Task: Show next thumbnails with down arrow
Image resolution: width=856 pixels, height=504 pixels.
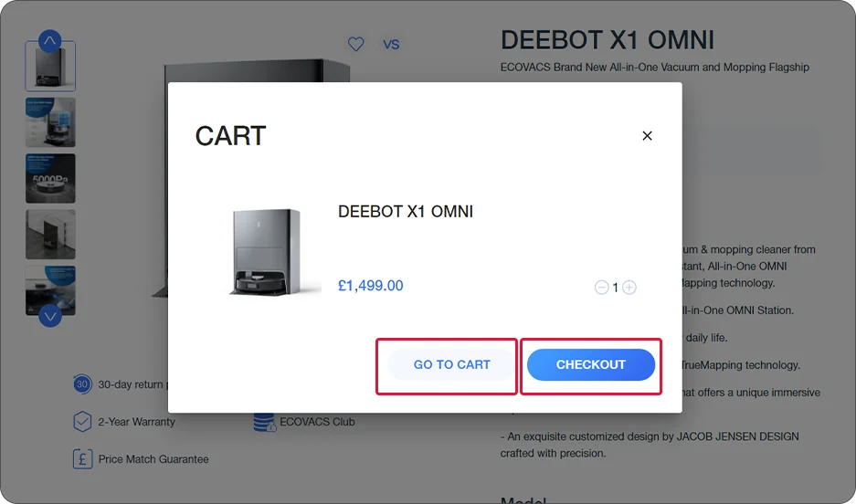Action: click(49, 316)
